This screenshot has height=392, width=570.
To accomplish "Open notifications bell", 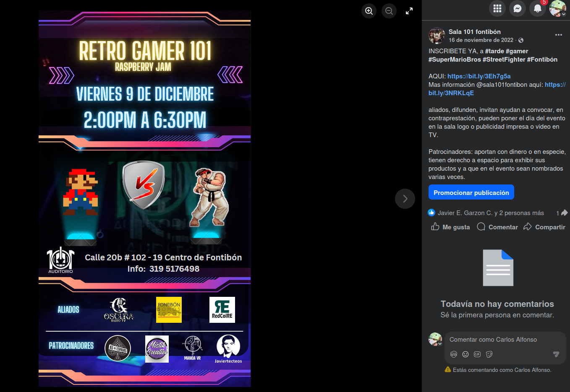I will [538, 8].
